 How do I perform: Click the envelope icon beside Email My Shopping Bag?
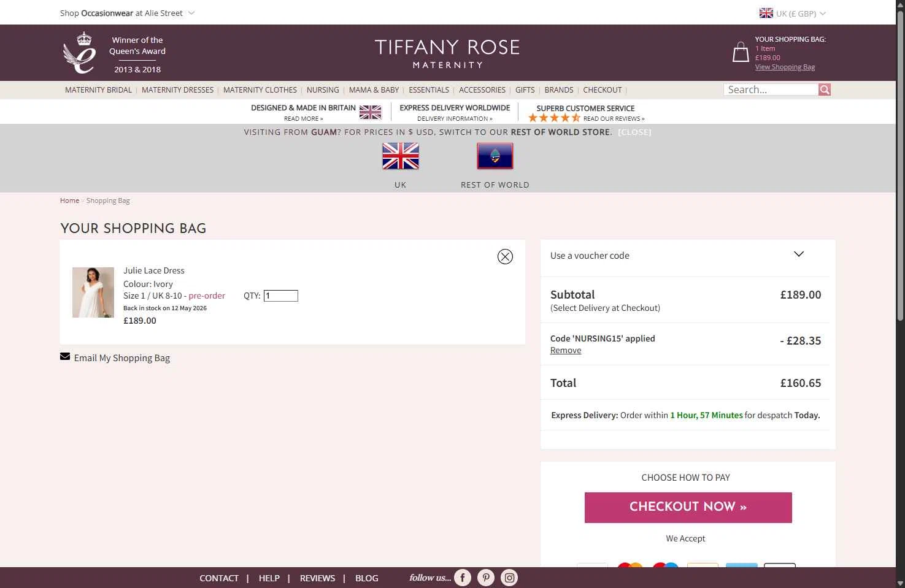point(65,357)
